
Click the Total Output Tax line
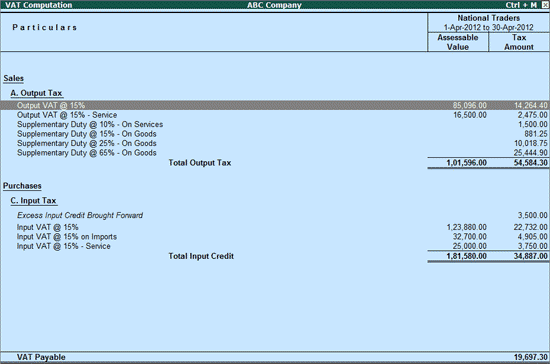point(275,163)
